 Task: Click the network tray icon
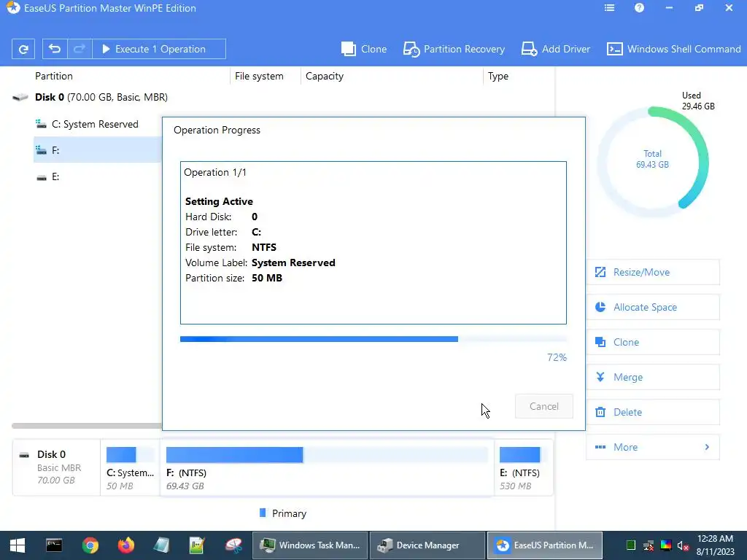(649, 546)
